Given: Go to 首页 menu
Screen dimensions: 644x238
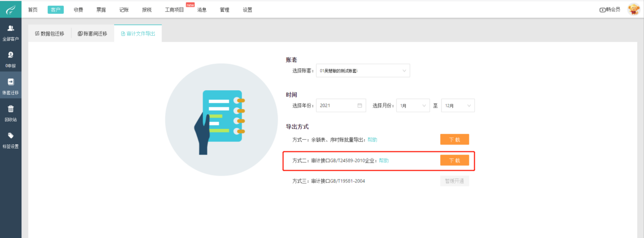Looking at the screenshot, I should pos(33,10).
